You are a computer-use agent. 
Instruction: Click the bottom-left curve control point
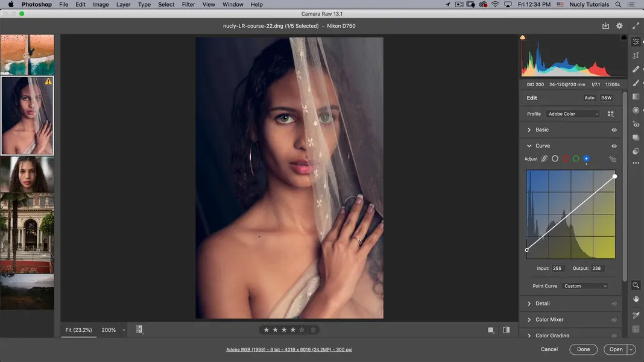pos(526,250)
